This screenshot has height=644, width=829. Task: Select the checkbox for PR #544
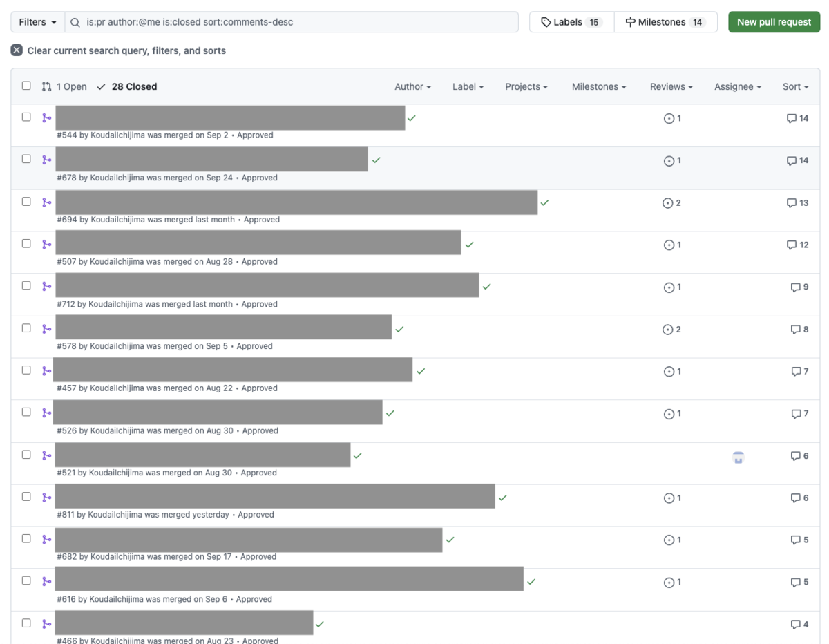(x=26, y=117)
